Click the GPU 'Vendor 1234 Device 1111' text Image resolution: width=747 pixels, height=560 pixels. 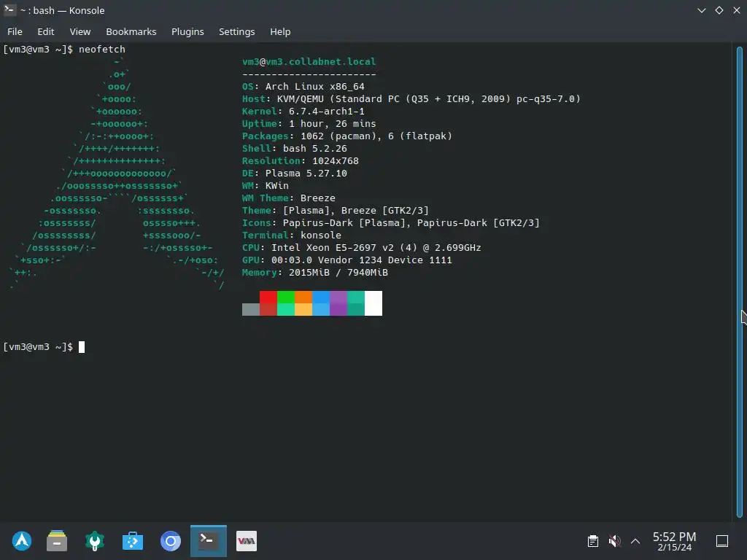point(385,260)
